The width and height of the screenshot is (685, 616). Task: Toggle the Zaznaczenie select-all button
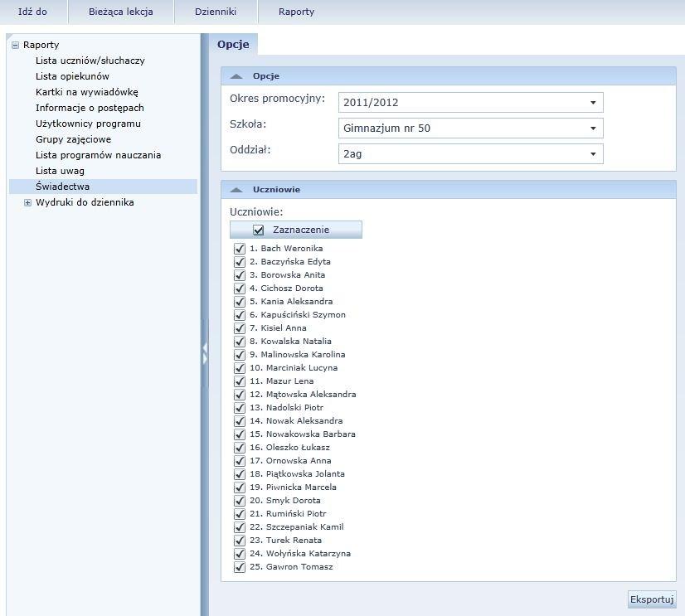[296, 230]
